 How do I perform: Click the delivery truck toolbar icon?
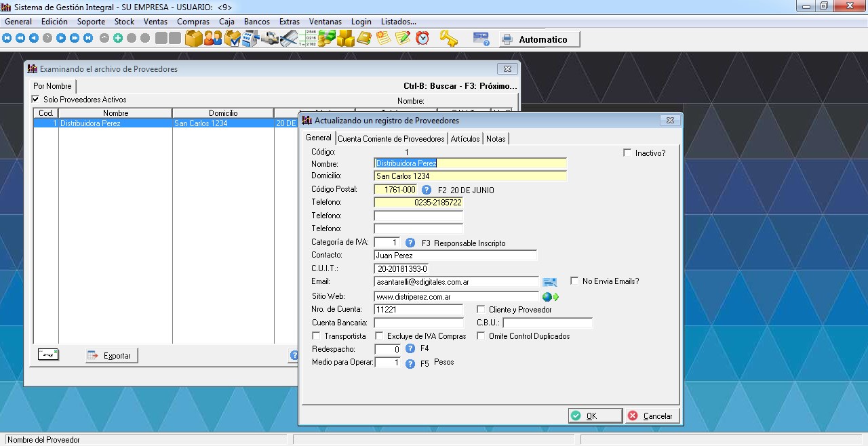(x=271, y=39)
